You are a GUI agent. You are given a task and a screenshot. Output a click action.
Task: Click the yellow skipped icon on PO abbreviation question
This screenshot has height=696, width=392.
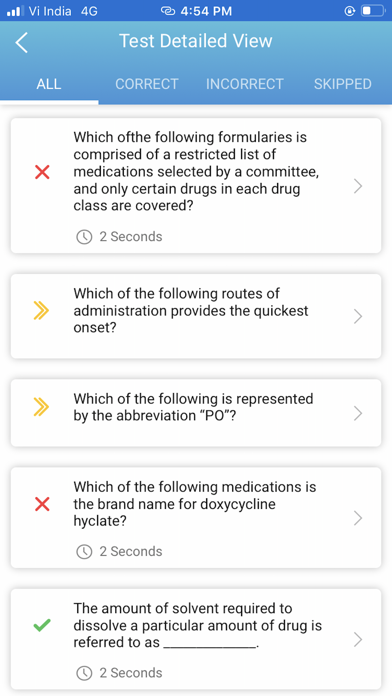coord(41,407)
